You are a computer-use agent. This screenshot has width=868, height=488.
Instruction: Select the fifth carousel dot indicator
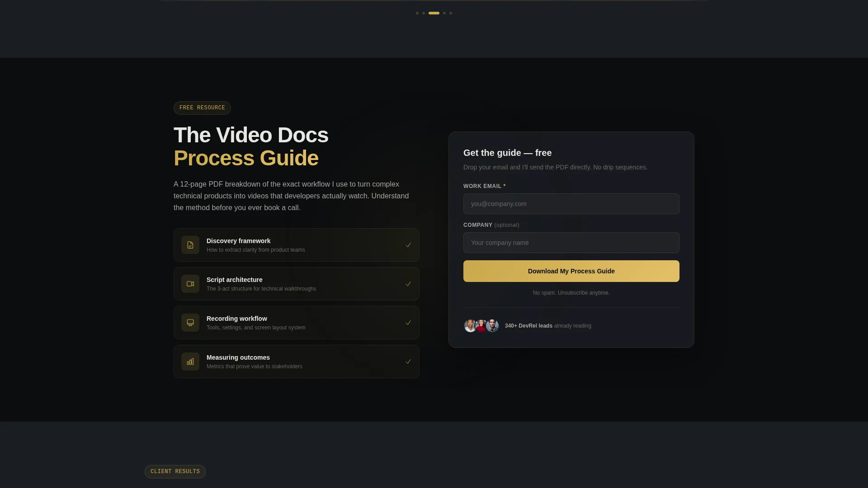point(451,13)
